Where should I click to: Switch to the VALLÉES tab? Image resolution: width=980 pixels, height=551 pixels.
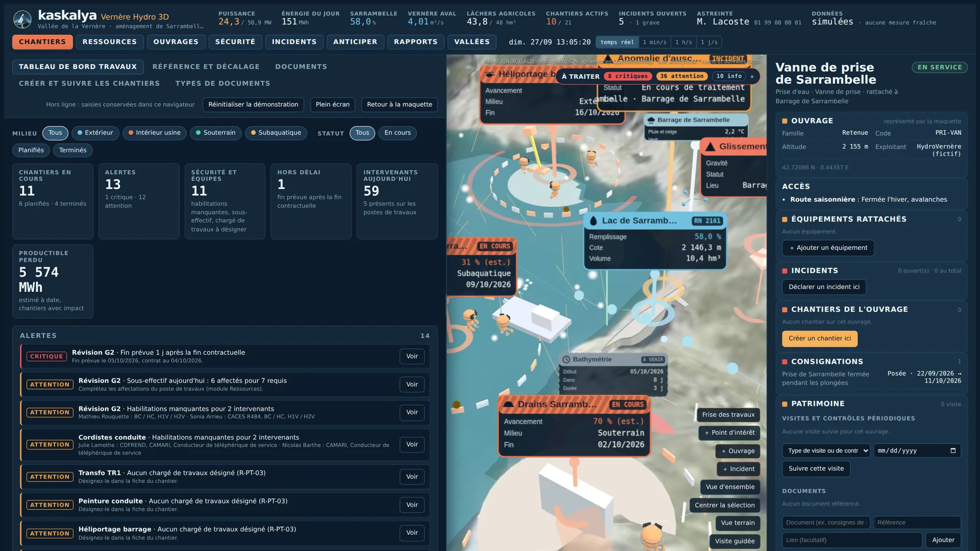(x=472, y=42)
